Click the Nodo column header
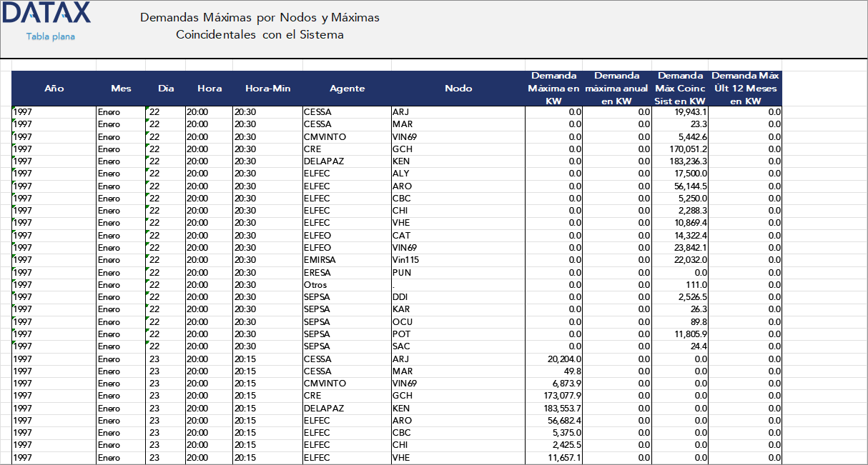Image resolution: width=868 pixels, height=465 pixels. [458, 88]
